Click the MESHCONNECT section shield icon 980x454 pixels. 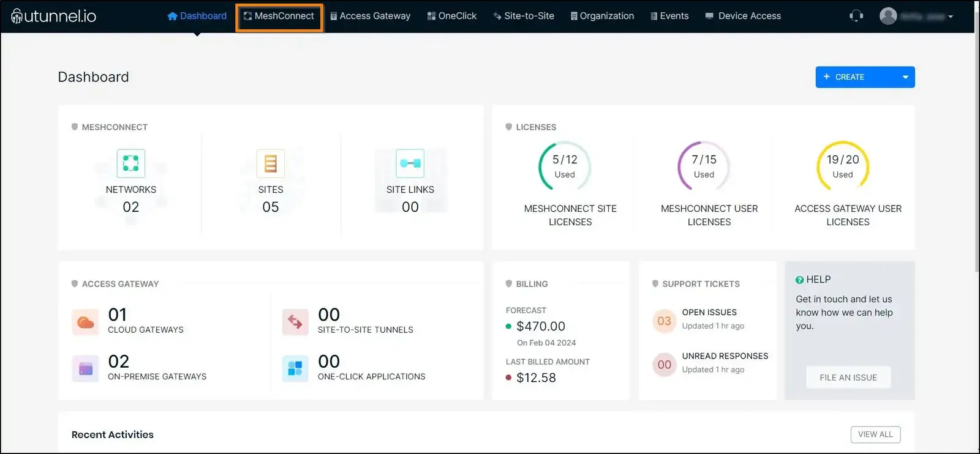pyautogui.click(x=75, y=127)
